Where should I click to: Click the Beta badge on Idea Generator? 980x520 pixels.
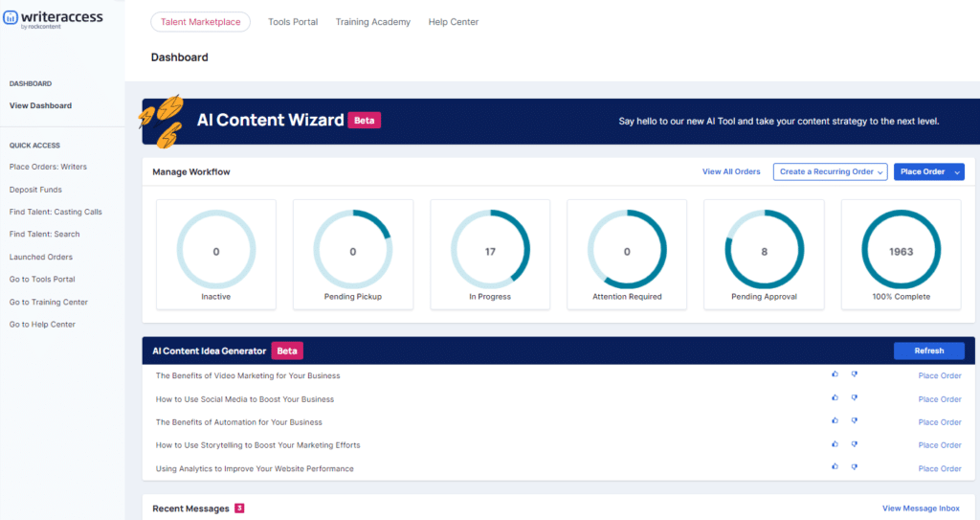click(x=287, y=351)
